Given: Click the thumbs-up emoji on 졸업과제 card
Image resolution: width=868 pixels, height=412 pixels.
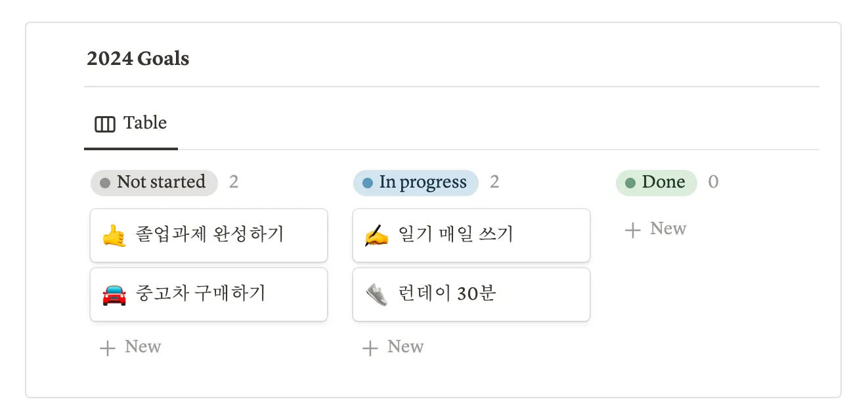Looking at the screenshot, I should coord(114,235).
